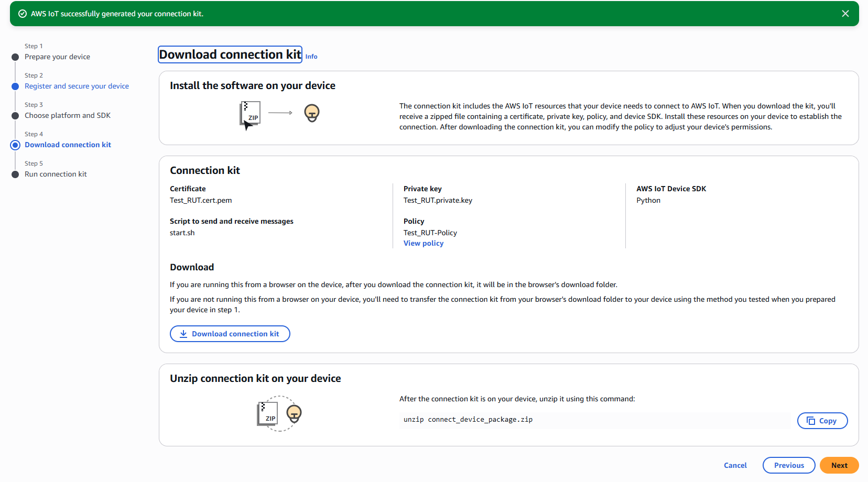Screen dimensions: 868x482
Task: Go to Register and secure your device step
Action: click(x=77, y=86)
